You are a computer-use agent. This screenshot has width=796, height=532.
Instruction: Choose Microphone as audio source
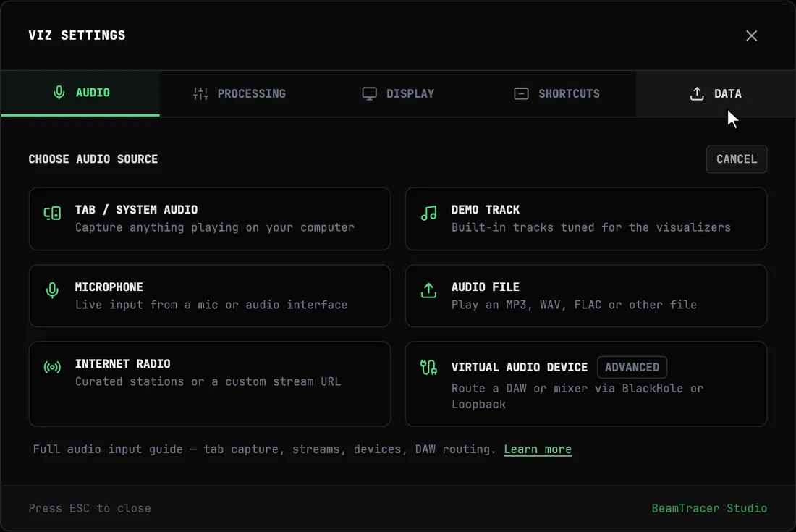pyautogui.click(x=210, y=296)
